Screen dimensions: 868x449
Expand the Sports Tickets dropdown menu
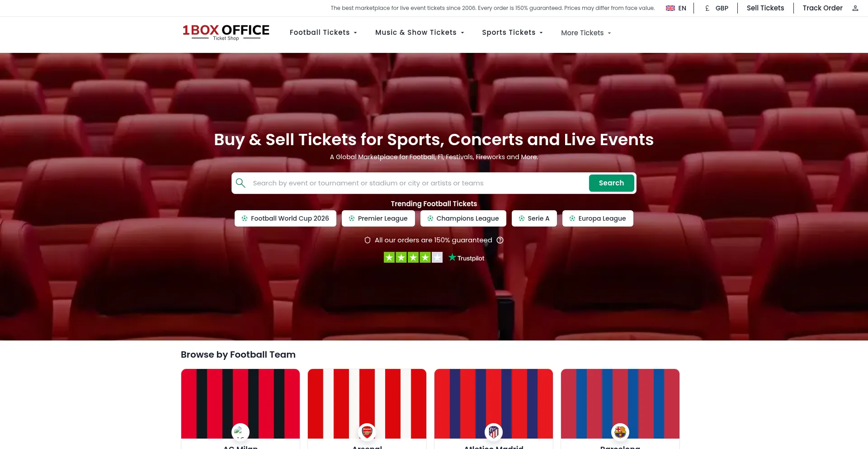coord(512,33)
